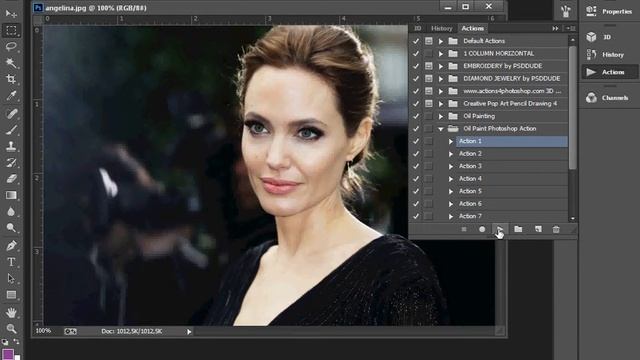Begin recording an action
Image resolution: width=640 pixels, height=360 pixels.
click(x=482, y=229)
